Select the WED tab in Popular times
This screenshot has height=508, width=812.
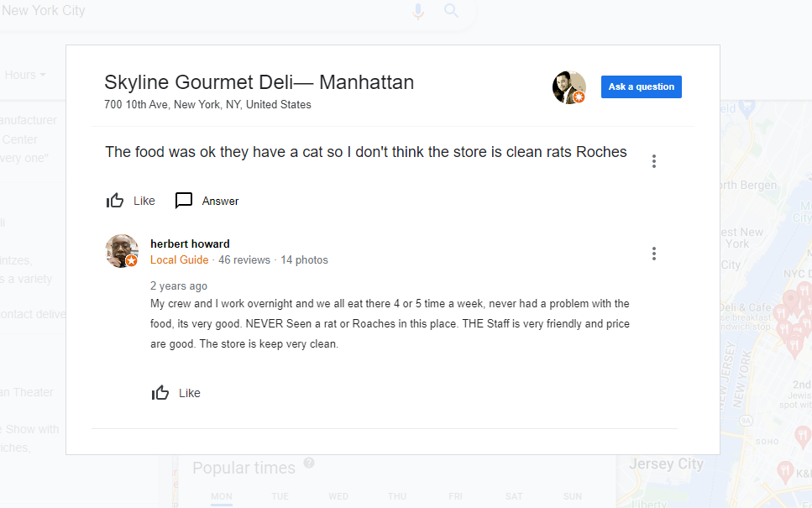click(338, 496)
